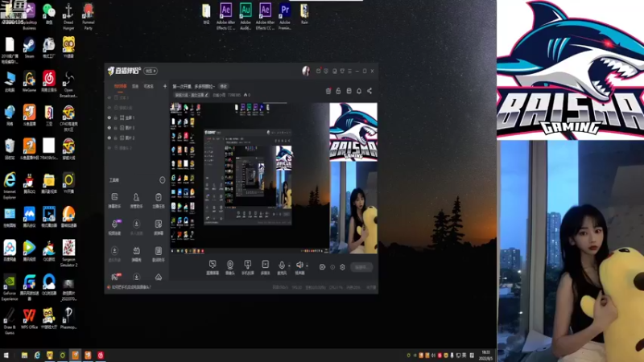The height and width of the screenshot is (362, 644).
Task: Toggle visibility eye for second dimmed layer
Action: (109, 108)
